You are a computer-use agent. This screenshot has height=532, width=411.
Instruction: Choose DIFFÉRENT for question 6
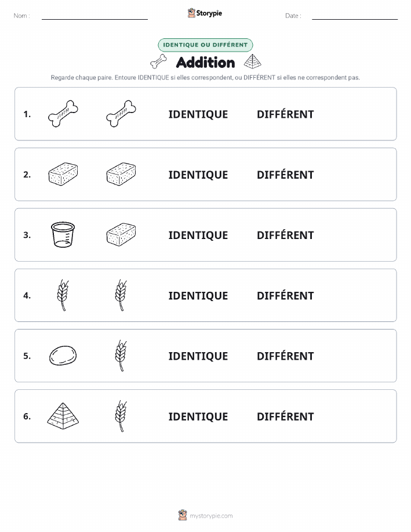click(x=286, y=417)
